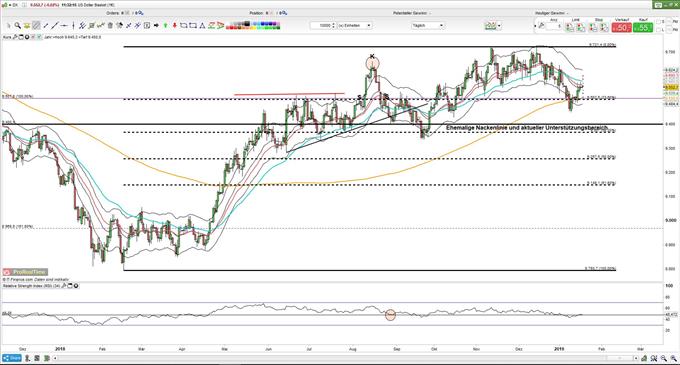Click the Heutiger Gewinn header label

[549, 13]
